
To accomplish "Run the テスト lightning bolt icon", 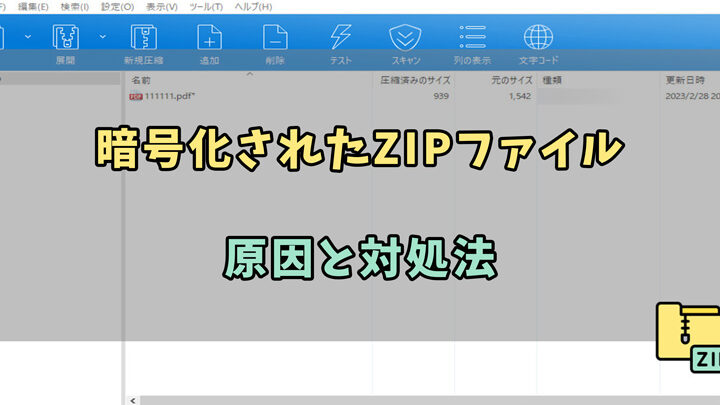I will click(x=340, y=39).
